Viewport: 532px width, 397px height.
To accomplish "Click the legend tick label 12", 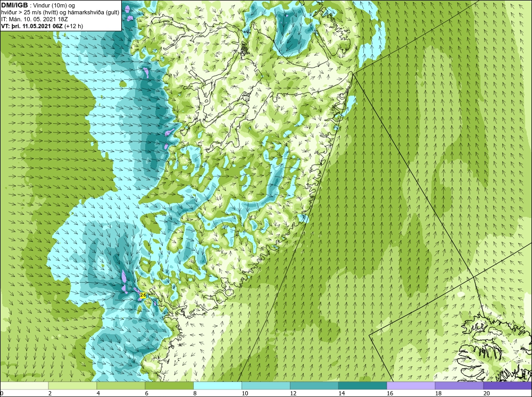I will click(x=293, y=393).
